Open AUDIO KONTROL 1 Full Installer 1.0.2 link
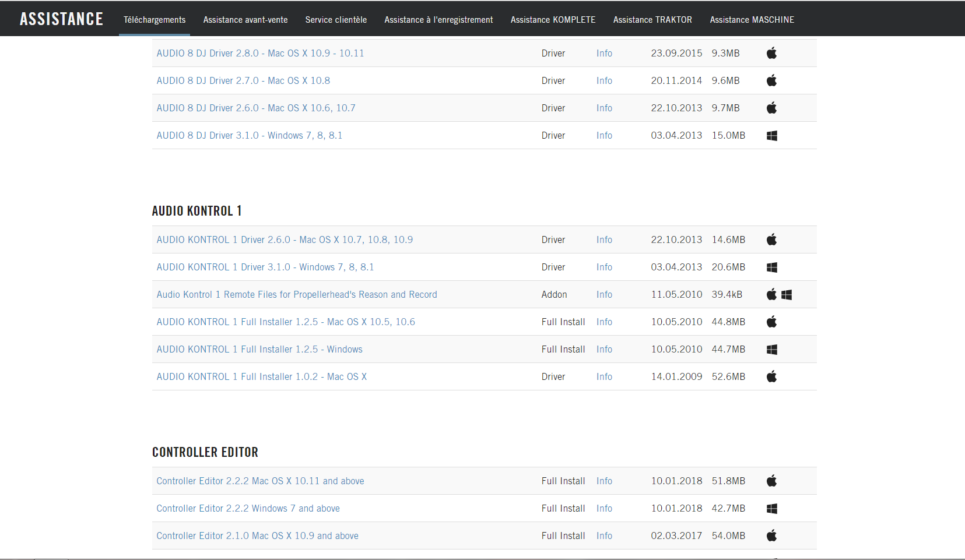965x560 pixels. pyautogui.click(x=262, y=376)
